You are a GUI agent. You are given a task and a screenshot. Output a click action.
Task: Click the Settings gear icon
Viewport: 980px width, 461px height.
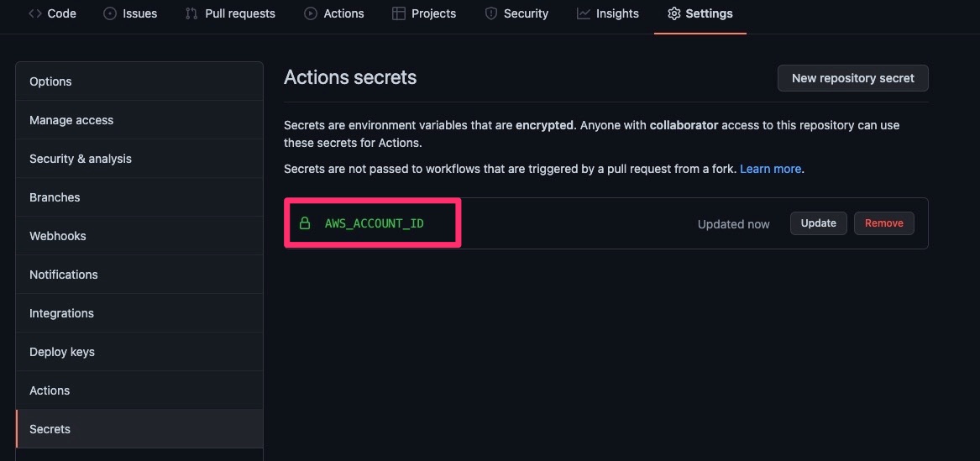(673, 13)
